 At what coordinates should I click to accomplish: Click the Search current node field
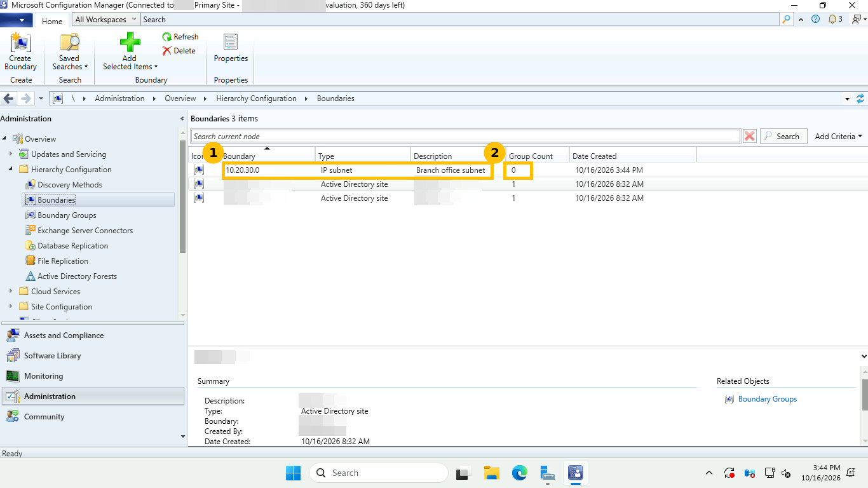(466, 136)
